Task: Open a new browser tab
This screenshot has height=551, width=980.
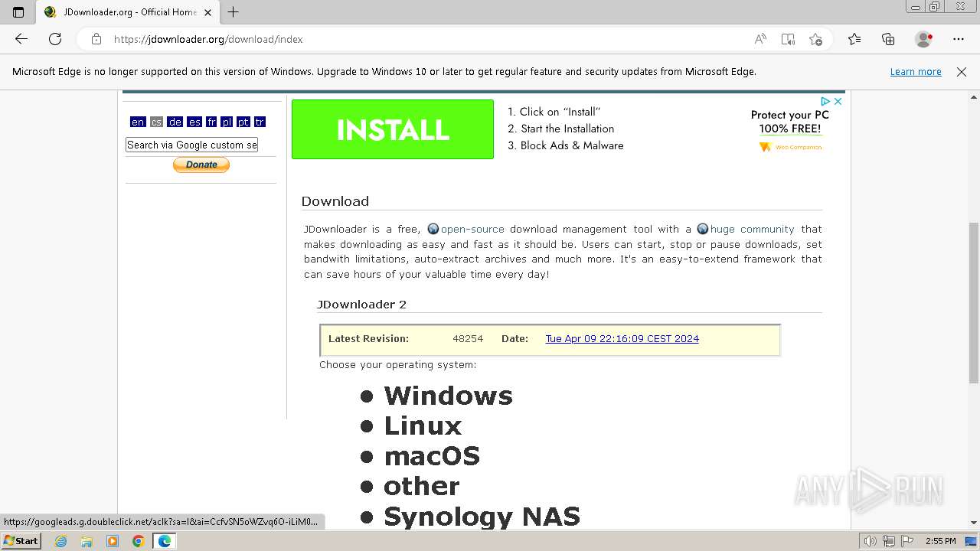Action: [234, 12]
